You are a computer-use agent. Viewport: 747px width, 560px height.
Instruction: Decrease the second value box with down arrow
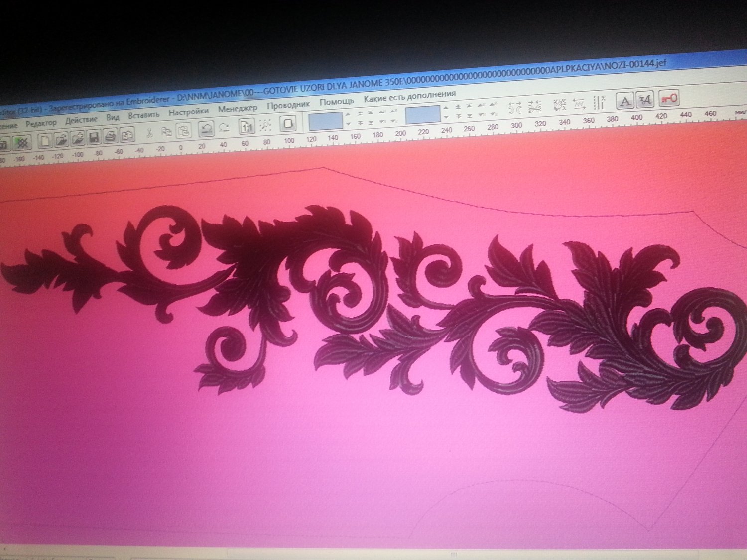point(446,117)
